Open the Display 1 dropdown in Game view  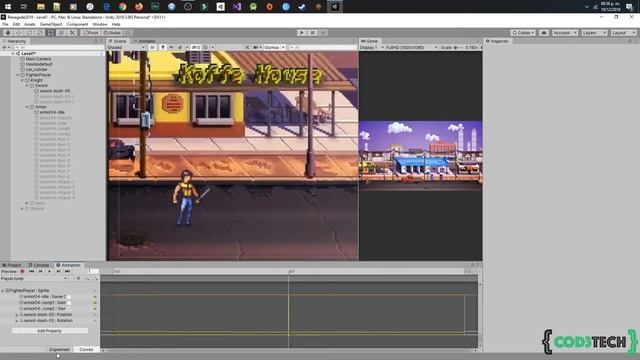pos(372,48)
